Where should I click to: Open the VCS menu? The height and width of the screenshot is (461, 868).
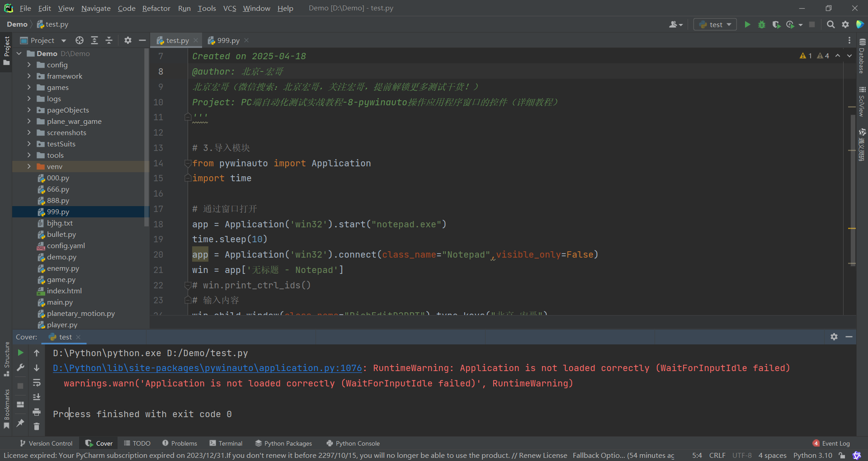230,8
